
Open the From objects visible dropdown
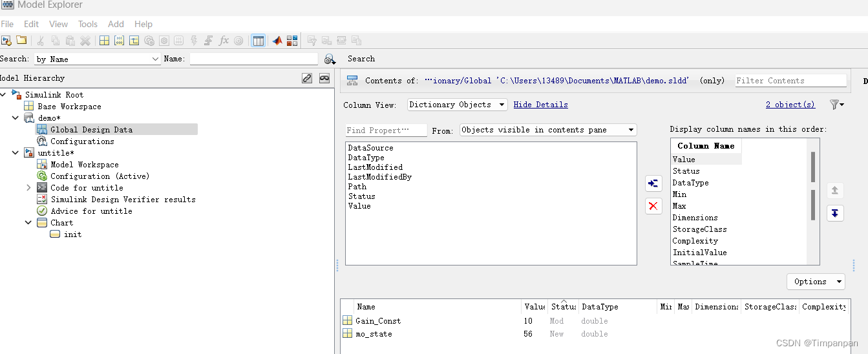point(548,130)
